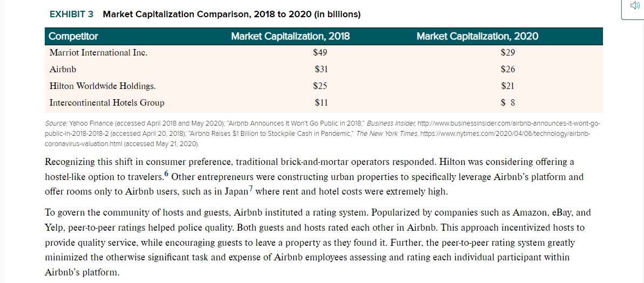Click the $11 Intercontinental 2018 value

coord(321,102)
